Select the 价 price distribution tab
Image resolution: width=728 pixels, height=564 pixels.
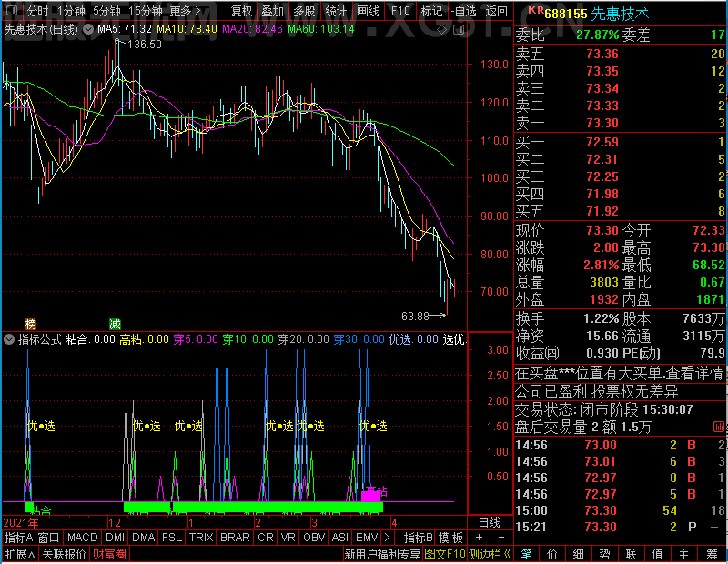pyautogui.click(x=552, y=554)
